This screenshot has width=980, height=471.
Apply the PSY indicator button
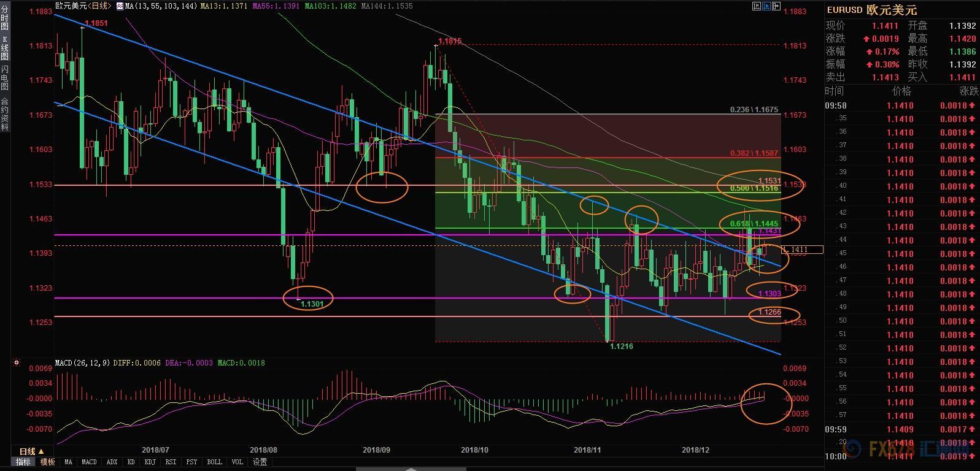click(x=192, y=462)
